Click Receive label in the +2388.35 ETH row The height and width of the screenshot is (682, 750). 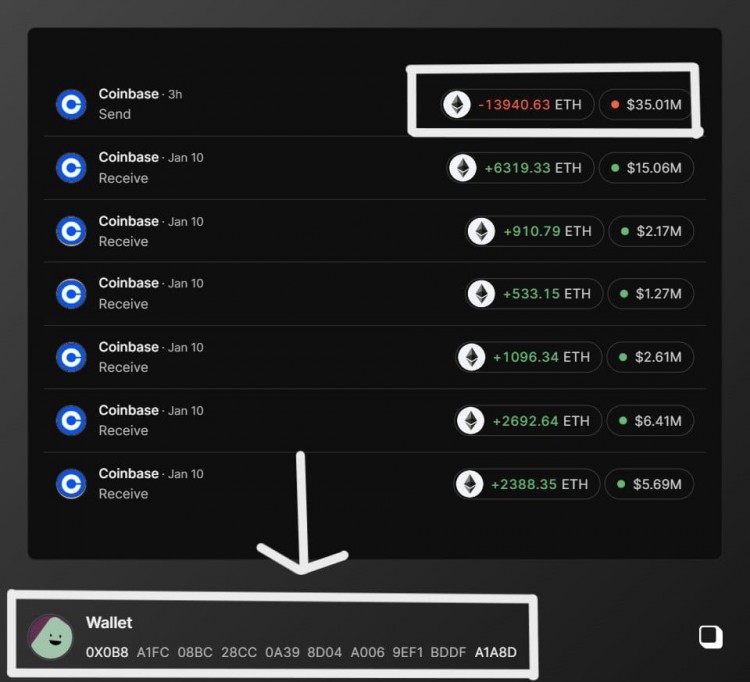(x=123, y=494)
